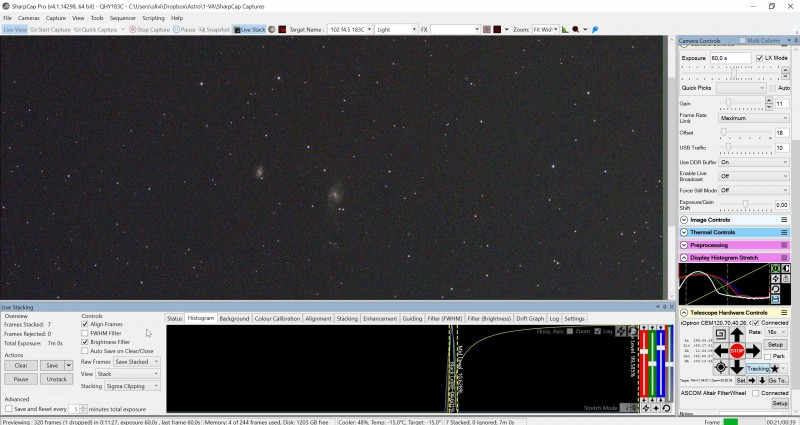The width and height of the screenshot is (800, 425).
Task: Click the auto colour balance lightning icon below RGB sliders
Action: [x=645, y=408]
